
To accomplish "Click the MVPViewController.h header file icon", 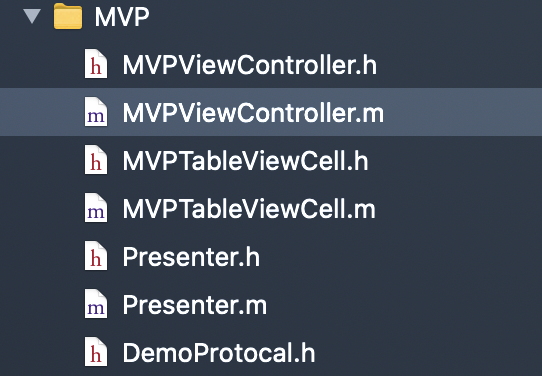I will (96, 64).
